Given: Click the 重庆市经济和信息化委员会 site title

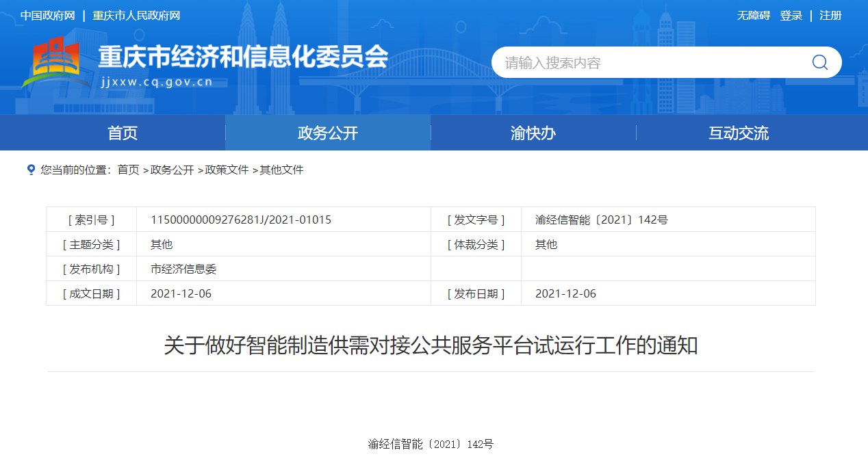Looking at the screenshot, I should tap(243, 57).
